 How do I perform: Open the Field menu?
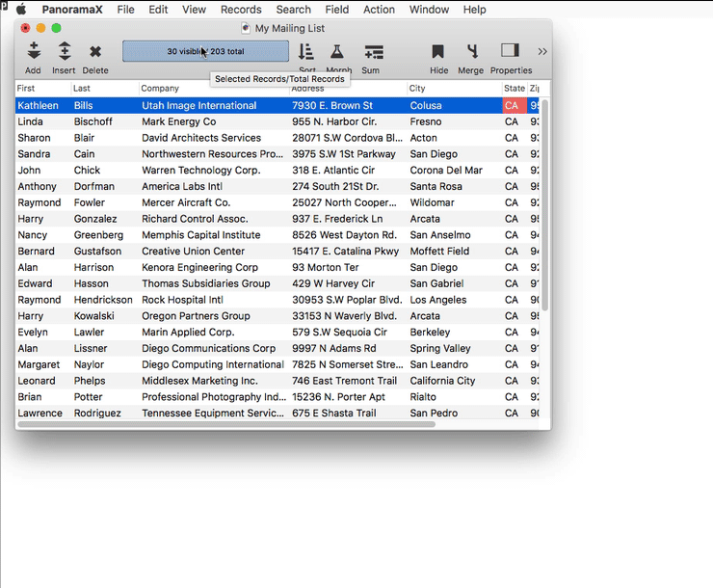337,10
